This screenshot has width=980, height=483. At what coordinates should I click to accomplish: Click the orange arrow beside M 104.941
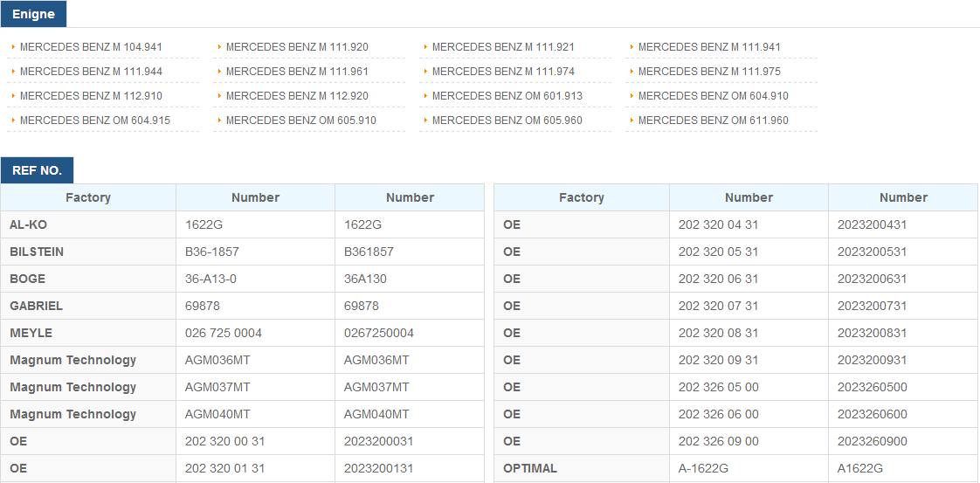[x=14, y=47]
